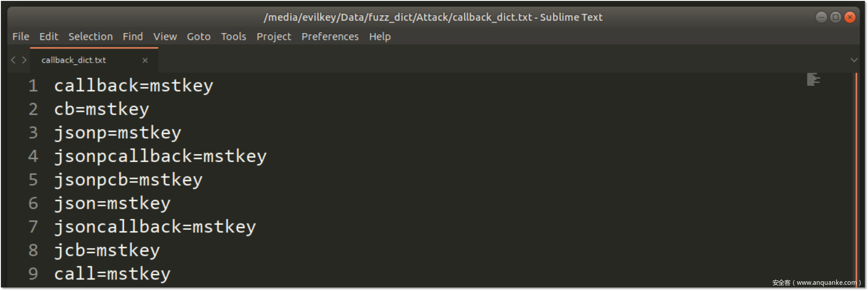Maximize the Sublime Text window
868x291 pixels.
[835, 17]
